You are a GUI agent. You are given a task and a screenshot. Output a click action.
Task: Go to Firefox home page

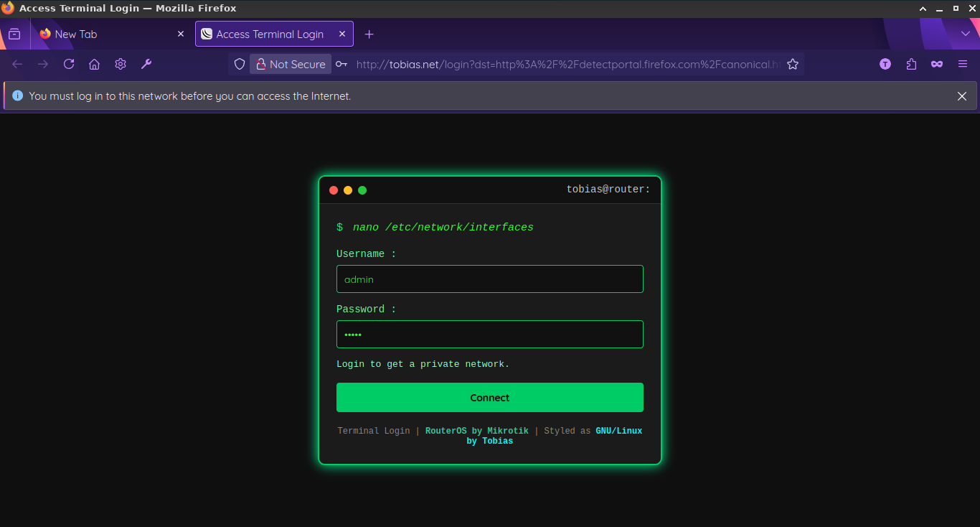coord(94,64)
